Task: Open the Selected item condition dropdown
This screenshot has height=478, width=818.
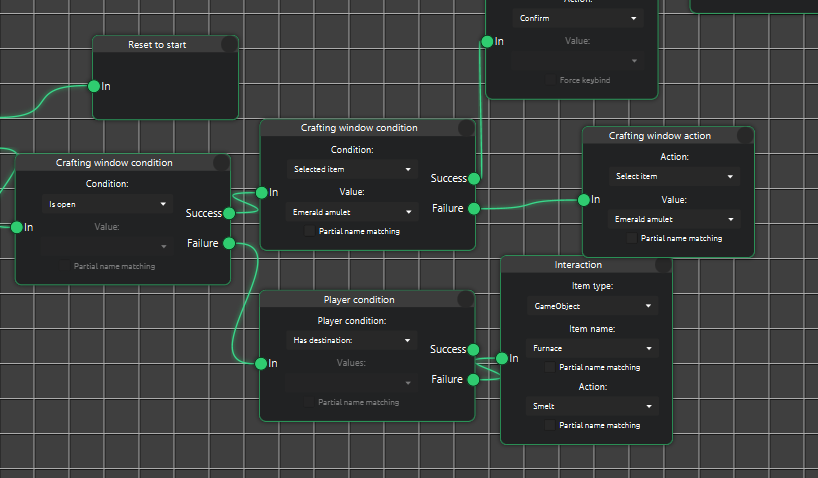Action: [352, 169]
